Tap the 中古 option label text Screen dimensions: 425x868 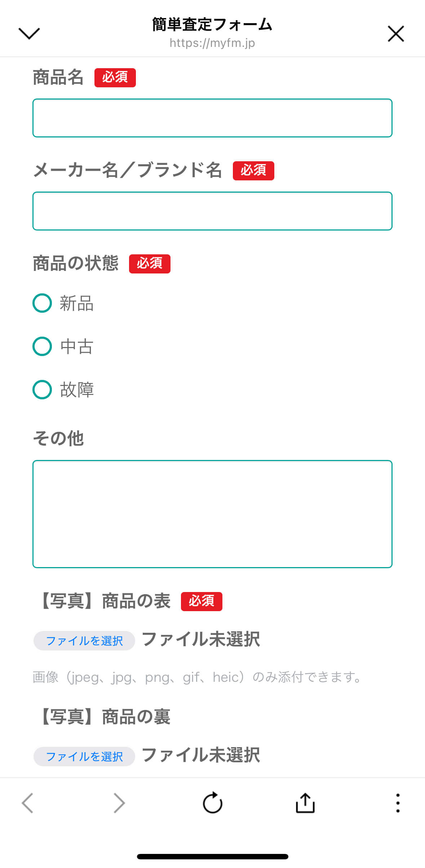(77, 346)
